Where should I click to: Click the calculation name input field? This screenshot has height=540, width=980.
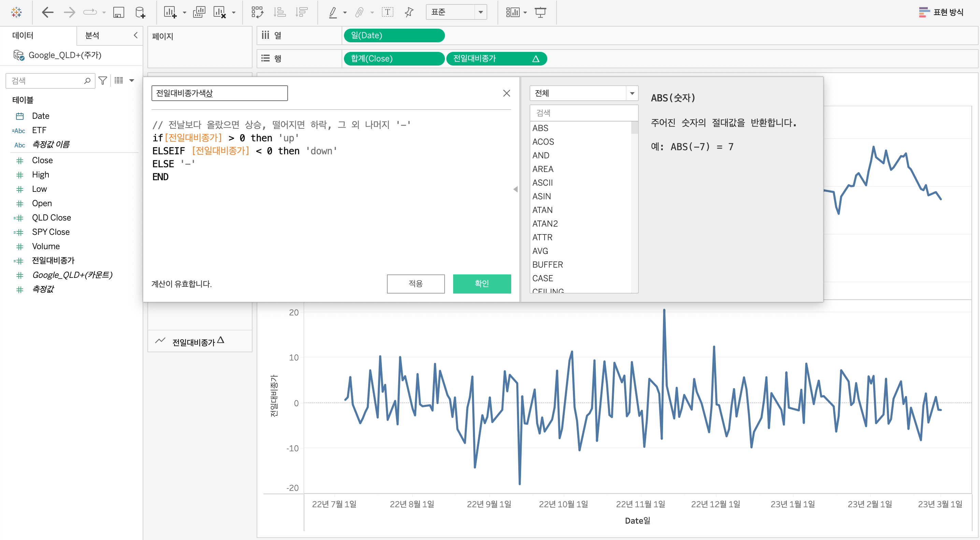pyautogui.click(x=219, y=93)
